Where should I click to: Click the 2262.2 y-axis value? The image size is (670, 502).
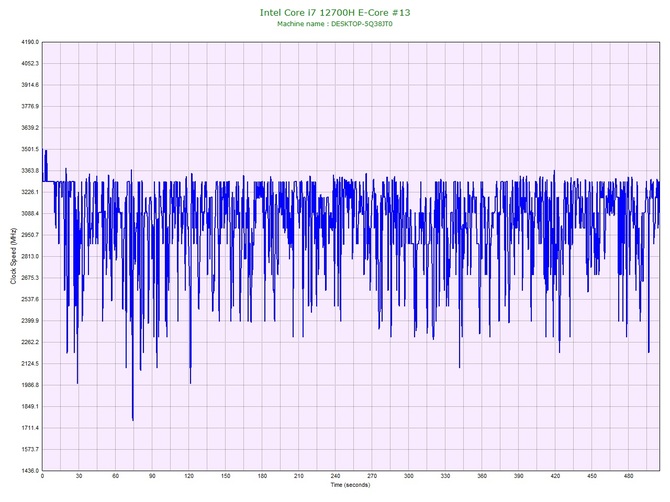click(x=30, y=342)
